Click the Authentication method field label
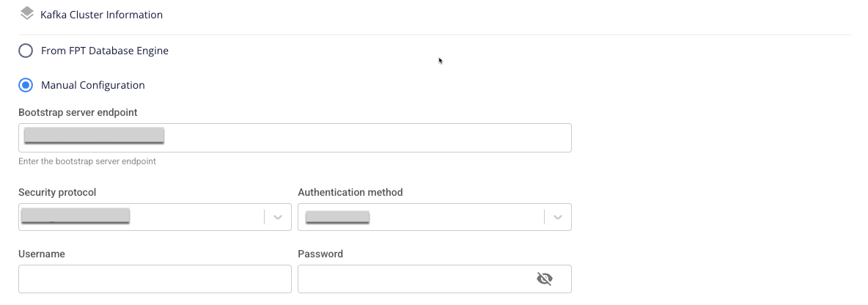This screenshot has height=305, width=868. click(x=350, y=192)
